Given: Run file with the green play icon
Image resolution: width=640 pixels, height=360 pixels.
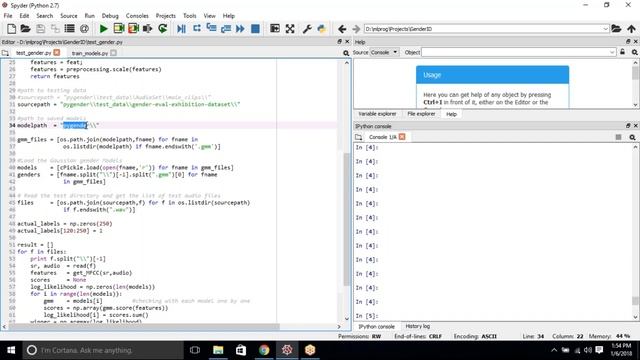Looking at the screenshot, I should [103, 29].
